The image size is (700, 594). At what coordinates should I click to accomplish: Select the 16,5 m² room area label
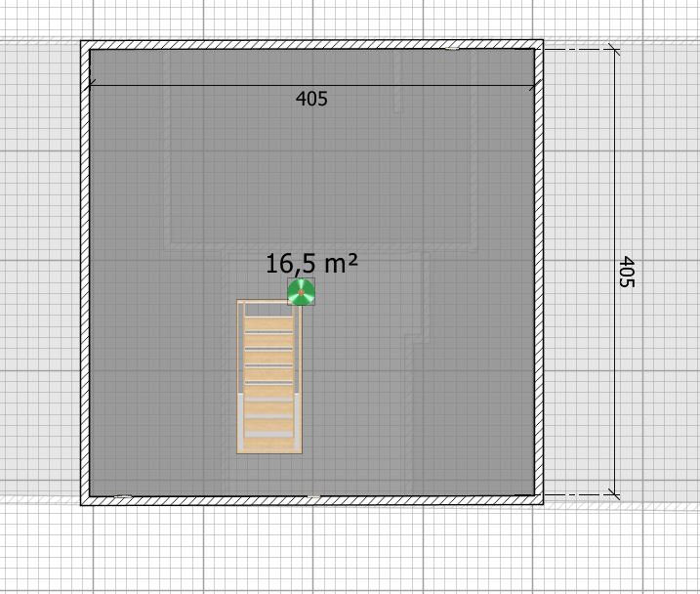311,263
